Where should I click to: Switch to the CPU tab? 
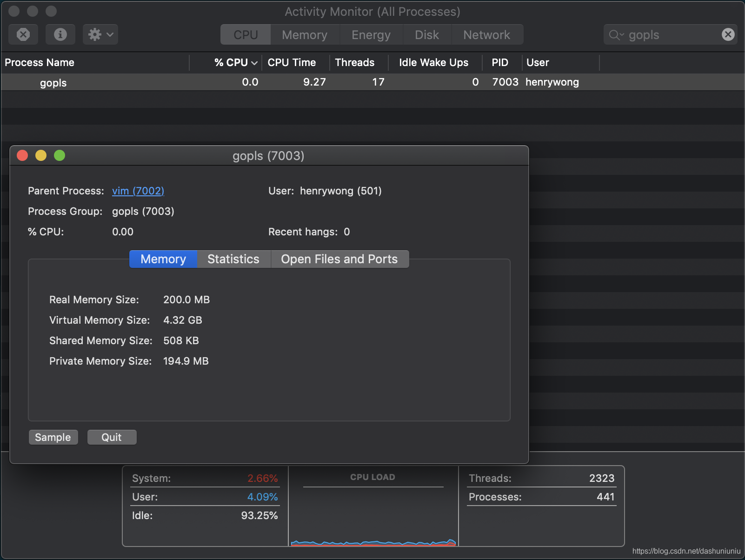(x=246, y=35)
